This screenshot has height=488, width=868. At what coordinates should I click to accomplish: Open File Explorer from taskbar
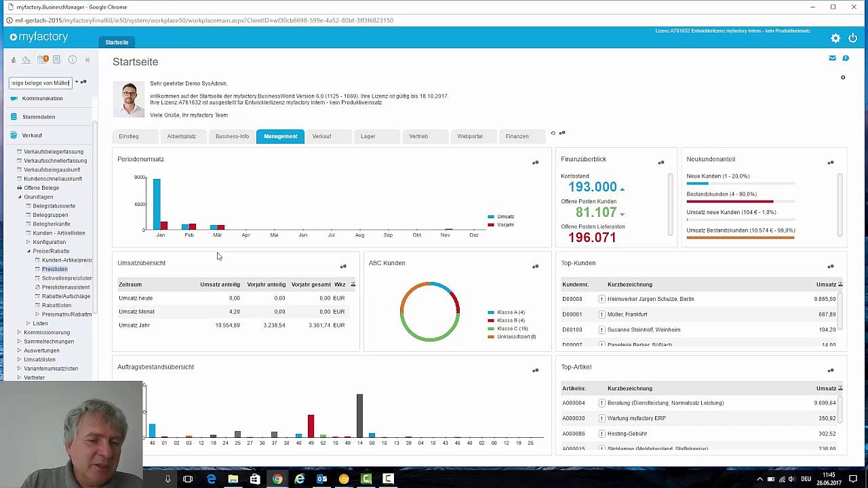point(233,479)
